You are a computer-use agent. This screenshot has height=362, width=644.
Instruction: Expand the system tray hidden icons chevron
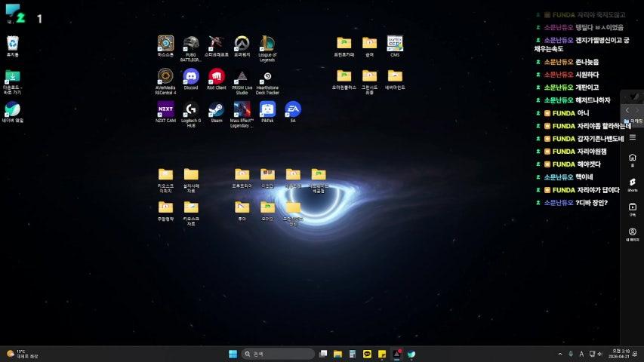pyautogui.click(x=560, y=354)
